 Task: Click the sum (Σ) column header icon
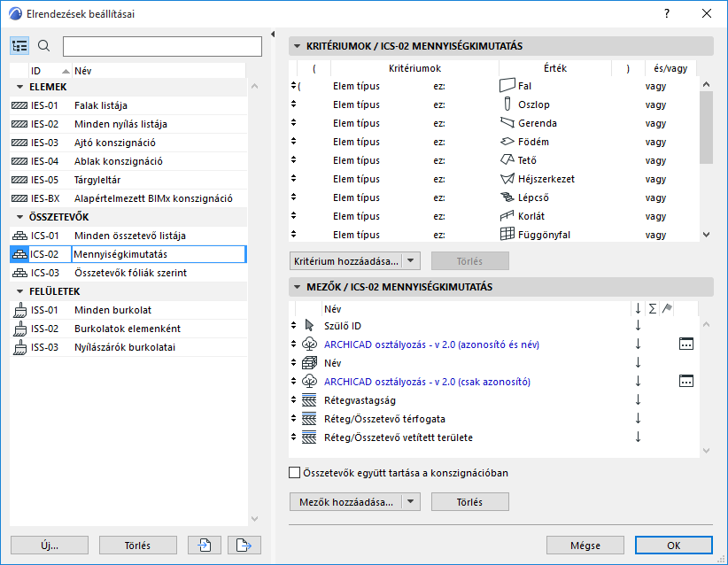(653, 308)
